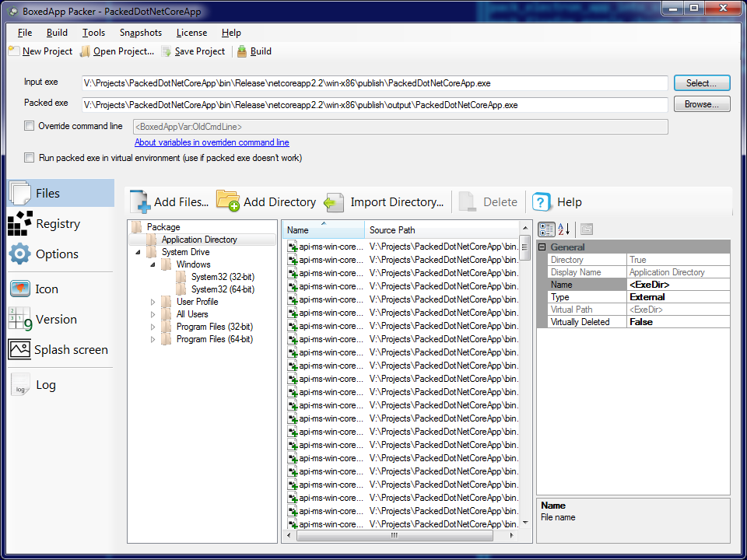
Task: Click the Select... button for input exe
Action: coord(702,83)
